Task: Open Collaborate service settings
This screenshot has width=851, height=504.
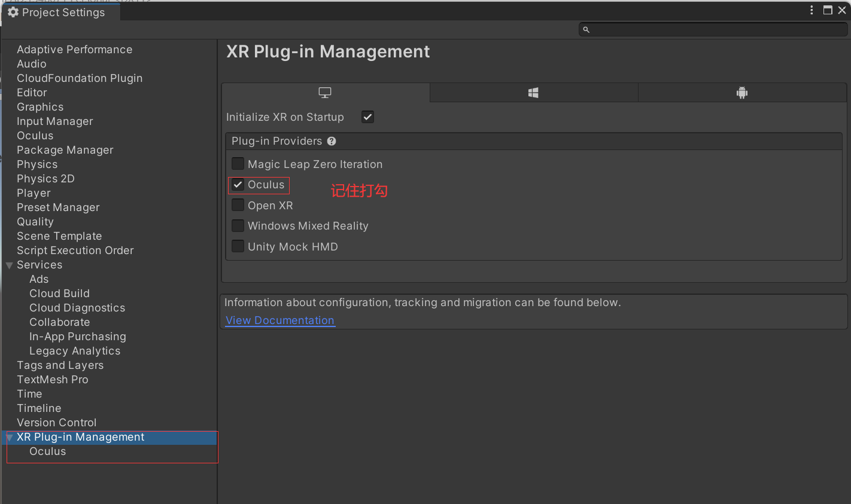Action: [x=60, y=322]
